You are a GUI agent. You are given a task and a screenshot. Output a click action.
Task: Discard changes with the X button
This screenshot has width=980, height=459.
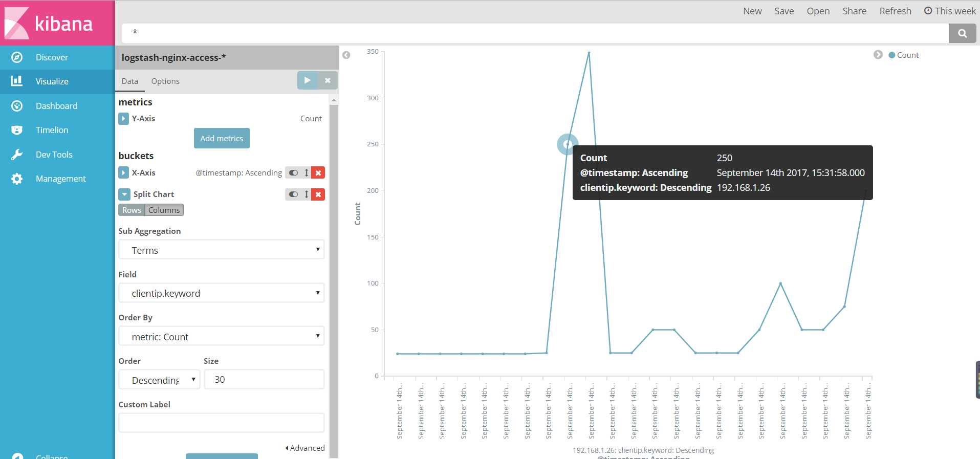tap(328, 80)
